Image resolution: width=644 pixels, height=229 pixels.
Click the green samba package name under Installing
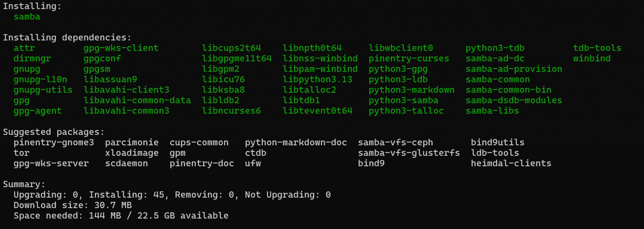pyautogui.click(x=27, y=17)
